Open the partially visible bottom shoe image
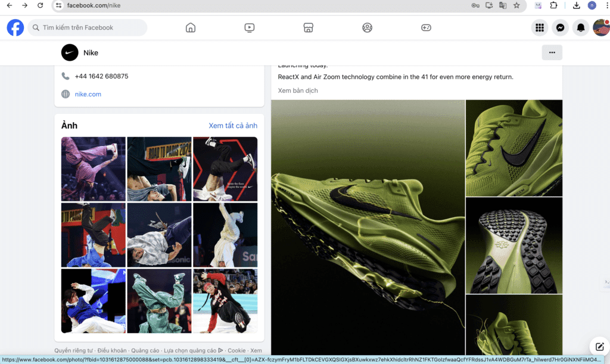The image size is (610, 364). [x=514, y=325]
